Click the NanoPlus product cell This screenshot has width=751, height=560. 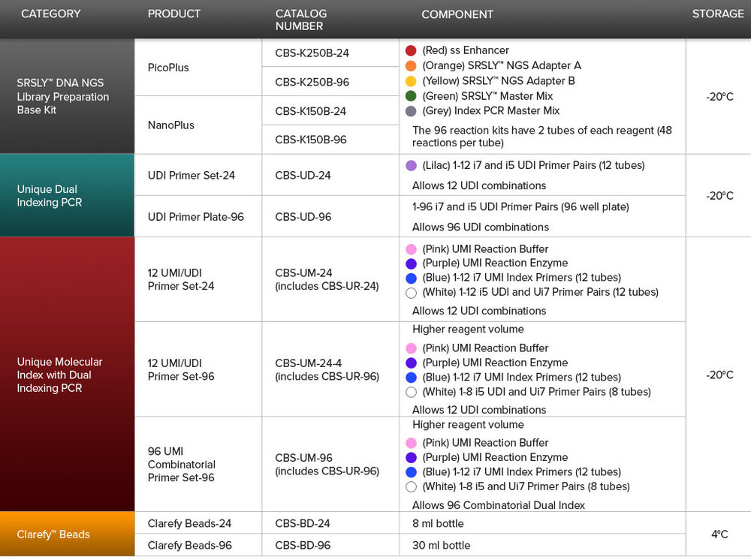(x=198, y=125)
